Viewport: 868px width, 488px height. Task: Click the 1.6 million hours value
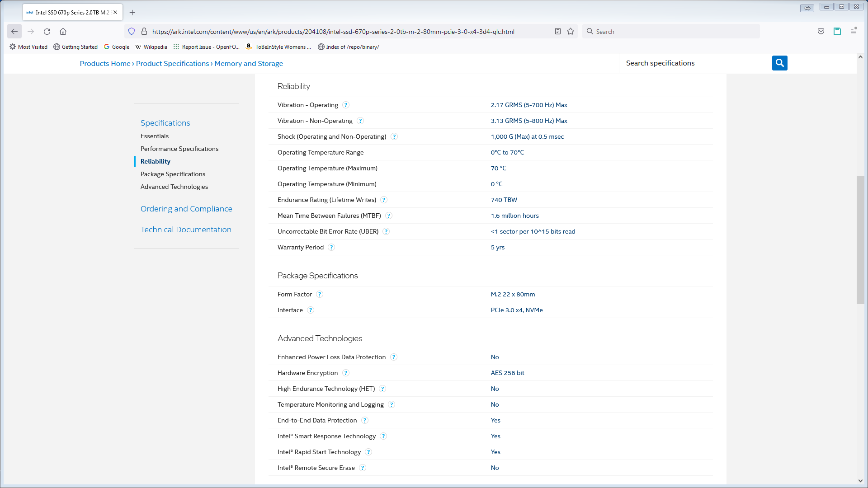coord(515,216)
